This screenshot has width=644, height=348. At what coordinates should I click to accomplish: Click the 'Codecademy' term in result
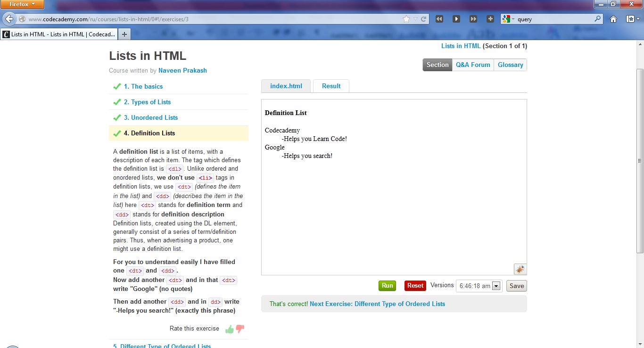pos(282,130)
